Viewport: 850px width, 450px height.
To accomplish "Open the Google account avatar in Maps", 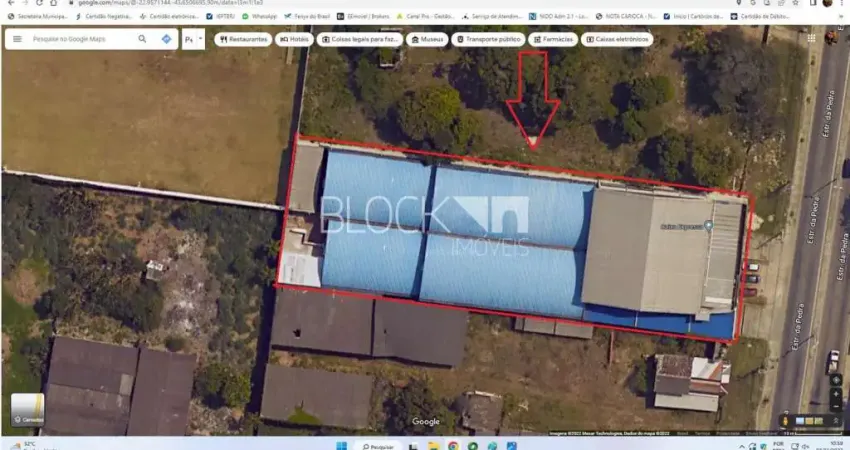I will [x=831, y=37].
